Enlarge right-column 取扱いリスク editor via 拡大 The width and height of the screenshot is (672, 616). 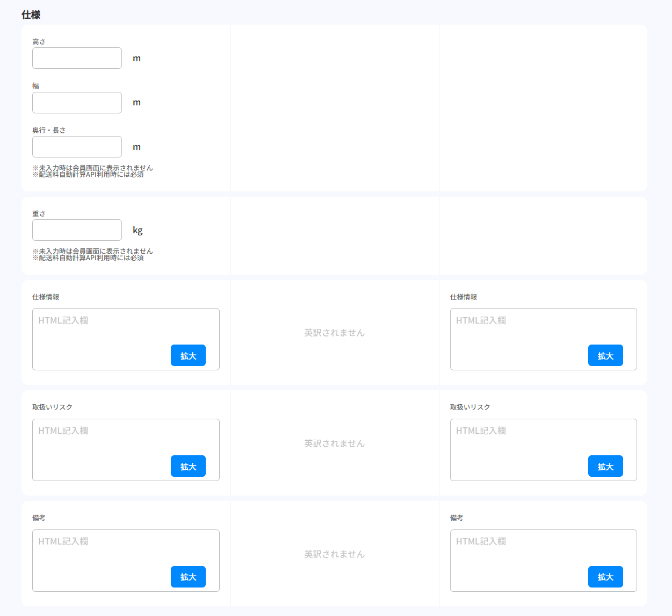point(605,466)
